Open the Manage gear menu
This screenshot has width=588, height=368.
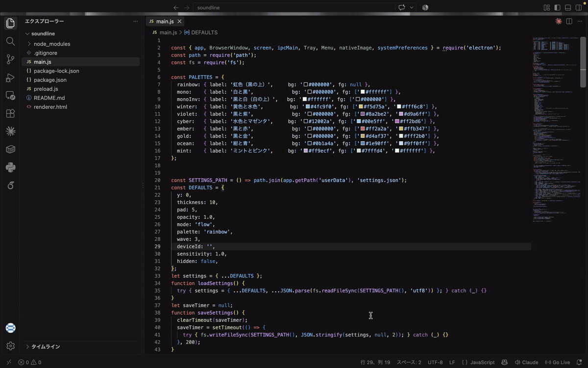10,346
